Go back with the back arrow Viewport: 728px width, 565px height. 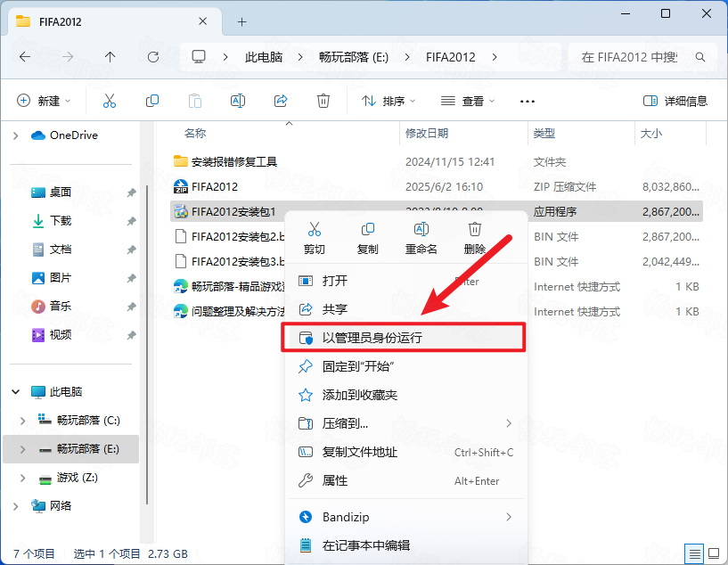coord(25,57)
